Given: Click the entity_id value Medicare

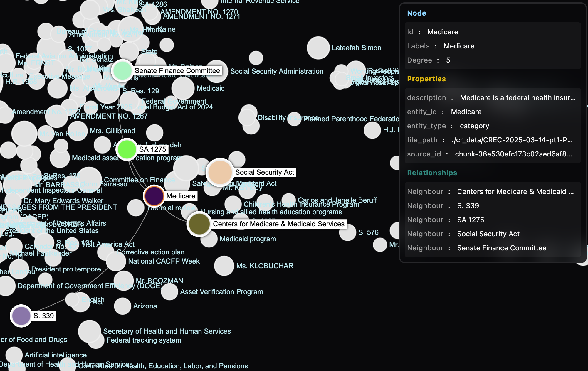Looking at the screenshot, I should click(x=466, y=112).
